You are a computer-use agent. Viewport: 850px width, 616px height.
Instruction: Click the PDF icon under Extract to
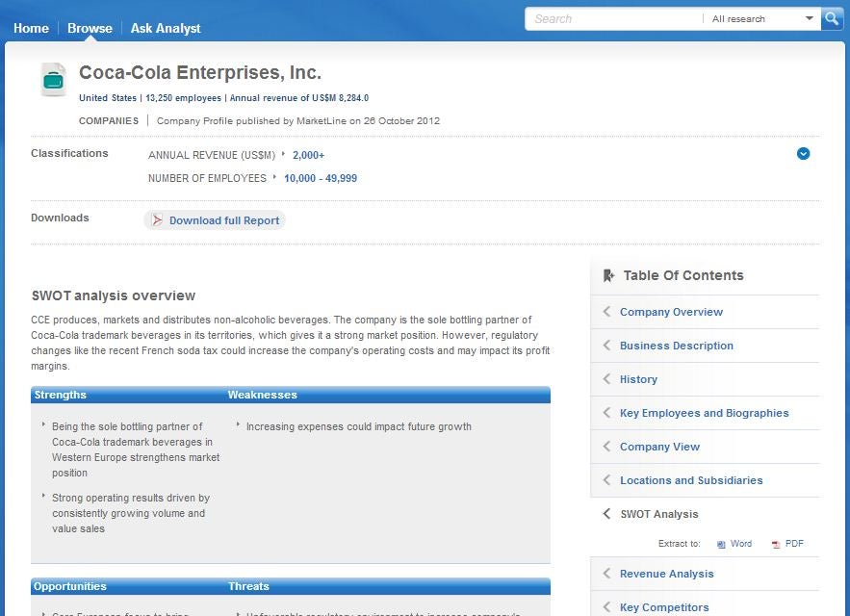[776, 545]
